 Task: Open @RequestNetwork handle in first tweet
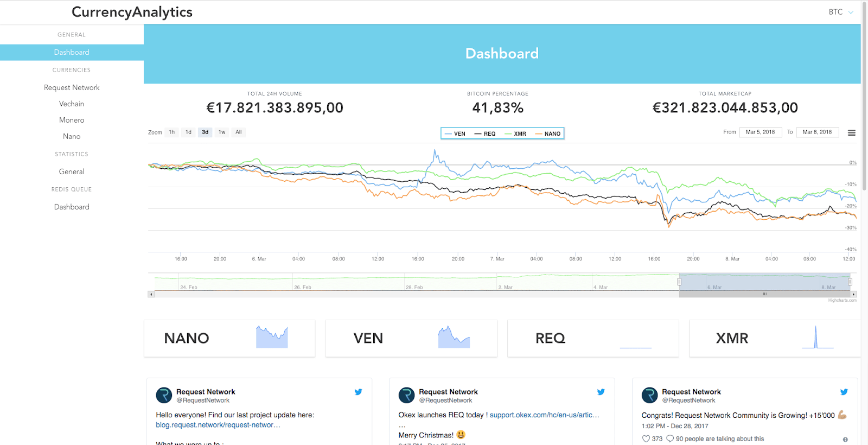[x=203, y=400]
